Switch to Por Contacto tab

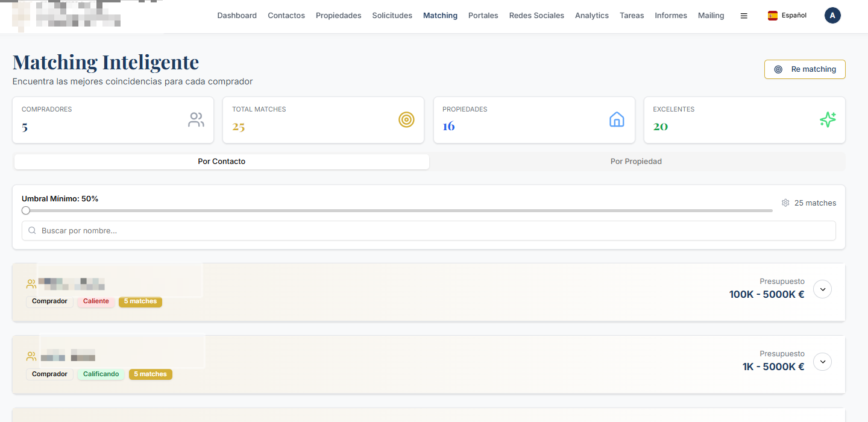tap(222, 162)
